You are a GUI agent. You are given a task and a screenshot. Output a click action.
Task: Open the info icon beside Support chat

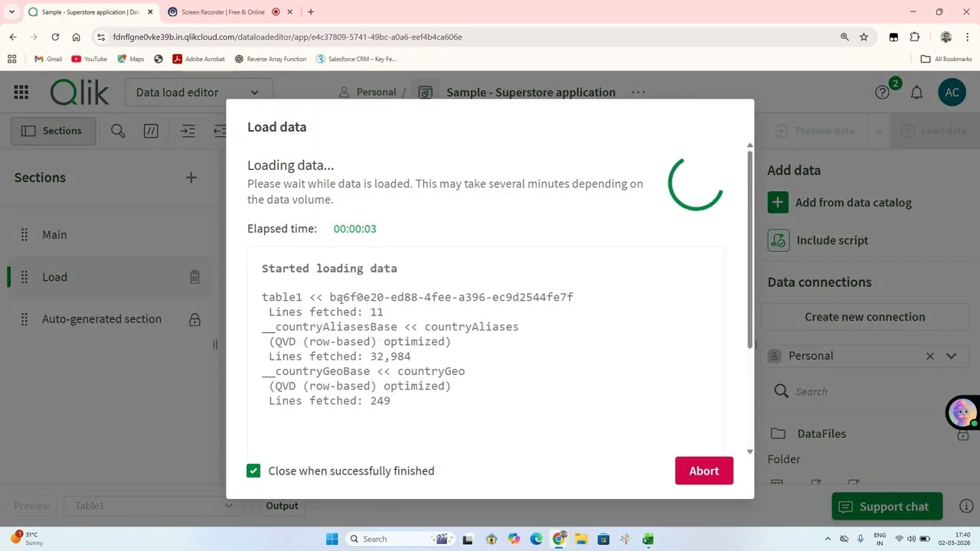coord(966,507)
